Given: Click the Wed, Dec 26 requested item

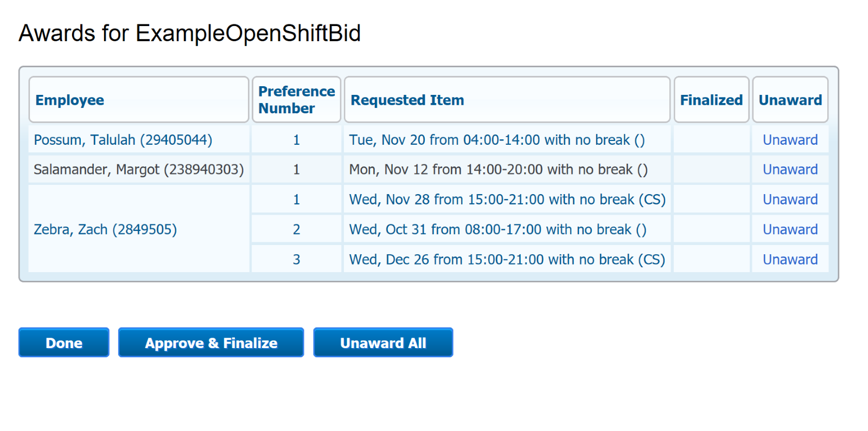Looking at the screenshot, I should 507,260.
